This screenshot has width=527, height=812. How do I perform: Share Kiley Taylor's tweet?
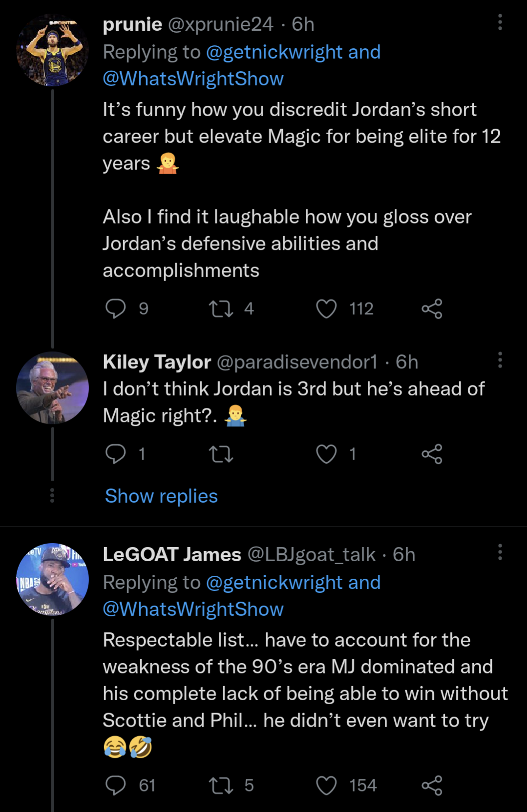click(432, 454)
